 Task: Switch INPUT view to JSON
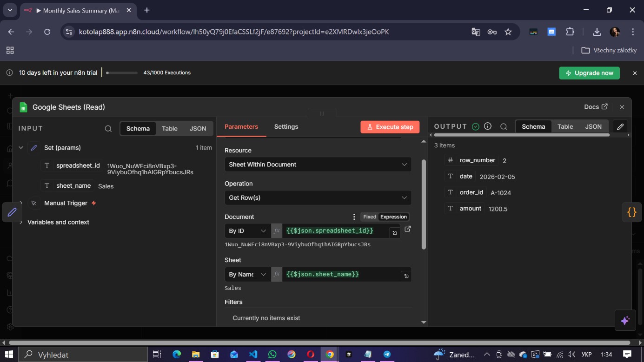(x=198, y=129)
